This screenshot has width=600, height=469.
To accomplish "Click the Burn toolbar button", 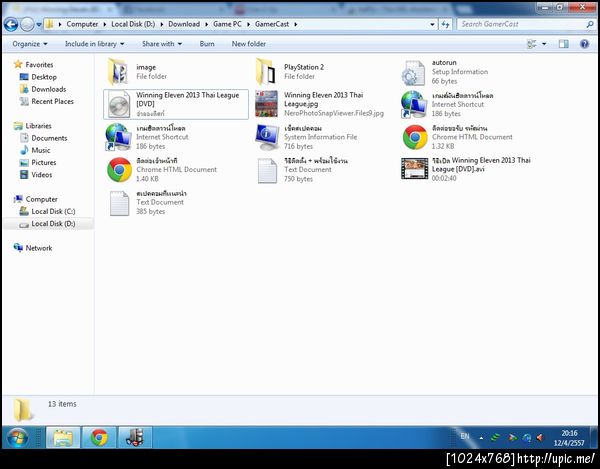I will point(207,44).
